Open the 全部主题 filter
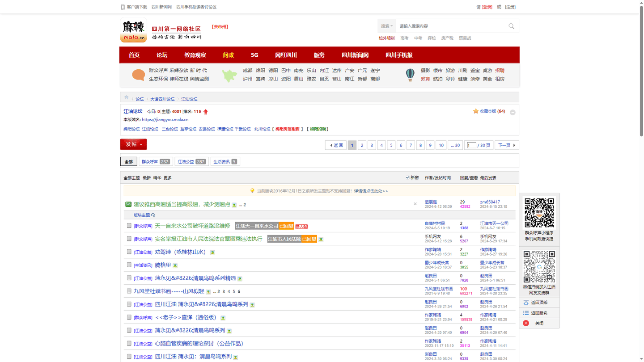 [131, 178]
